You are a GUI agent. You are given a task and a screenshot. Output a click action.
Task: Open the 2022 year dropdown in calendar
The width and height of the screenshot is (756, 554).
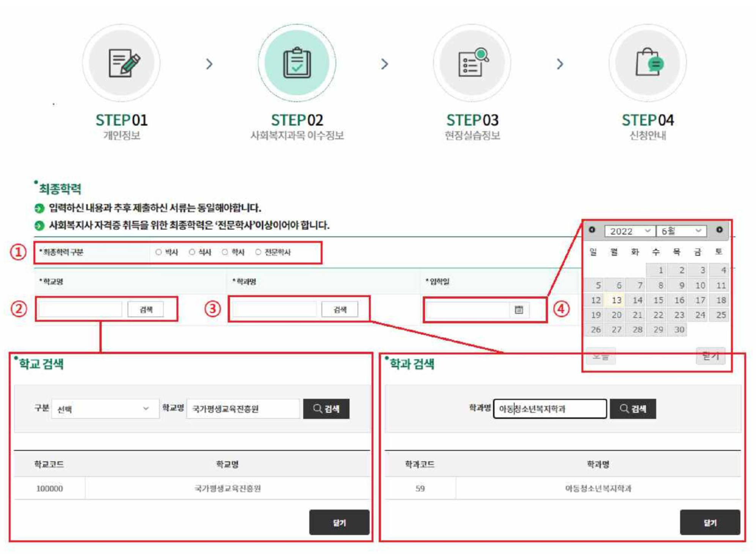tap(630, 231)
